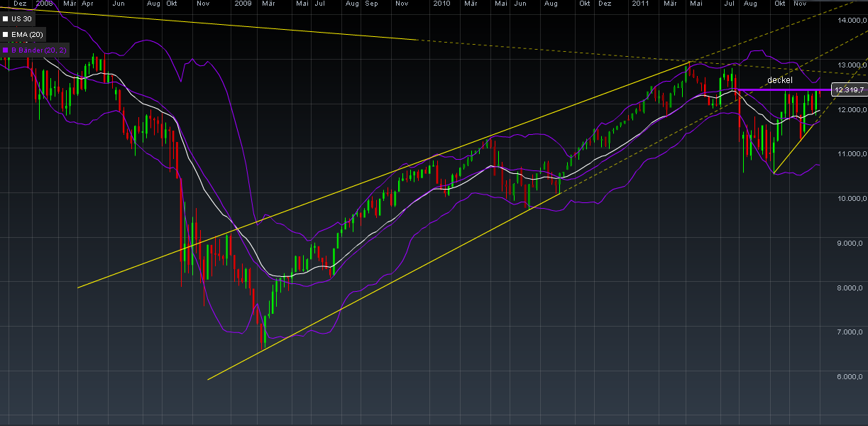Click the 14.000,0 price axis label
868x426 pixels.
[851, 20]
